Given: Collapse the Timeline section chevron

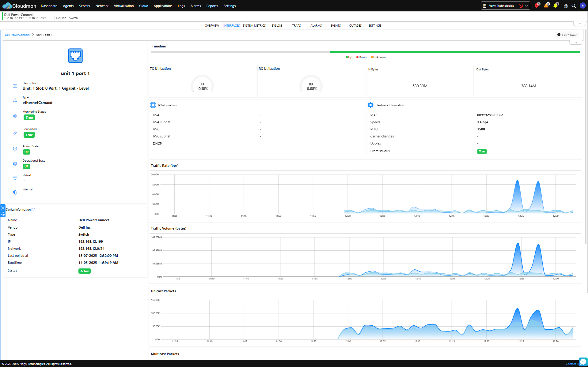Looking at the screenshot, I should coord(576,42).
